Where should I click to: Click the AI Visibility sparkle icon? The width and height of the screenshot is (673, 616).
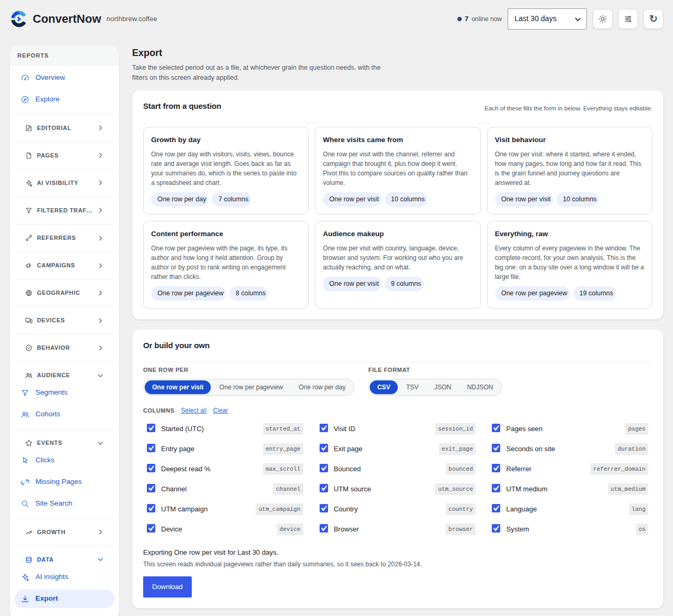click(29, 183)
